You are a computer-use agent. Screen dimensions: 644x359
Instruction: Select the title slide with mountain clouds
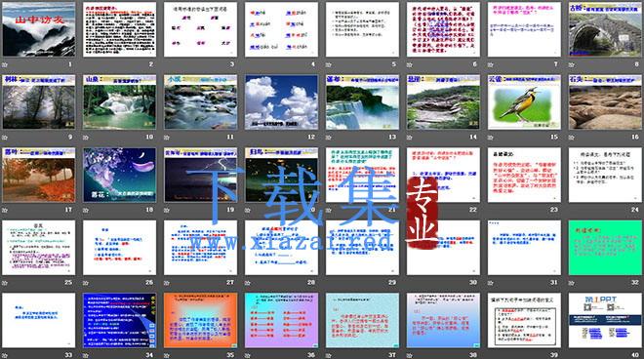[39, 29]
